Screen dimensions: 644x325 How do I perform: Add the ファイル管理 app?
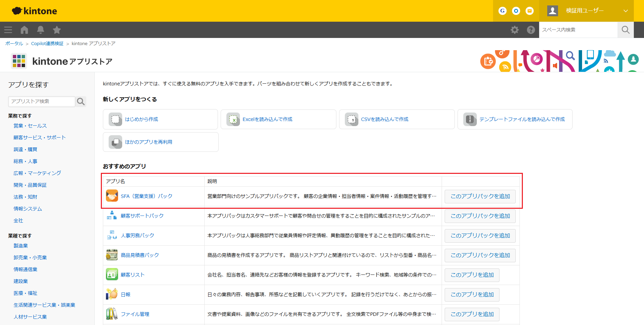tap(472, 314)
